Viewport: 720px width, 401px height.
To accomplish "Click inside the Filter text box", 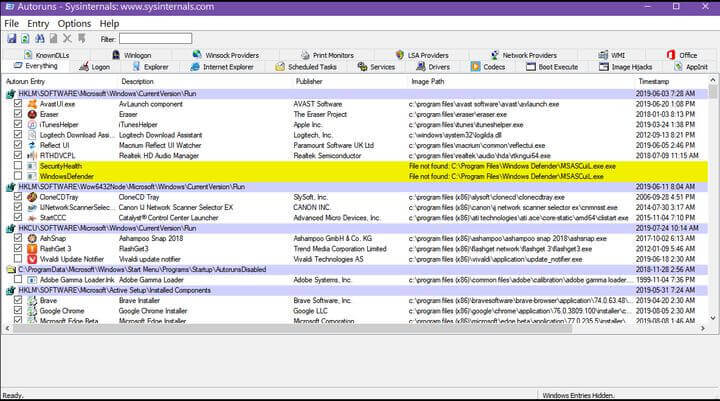I will coord(156,39).
